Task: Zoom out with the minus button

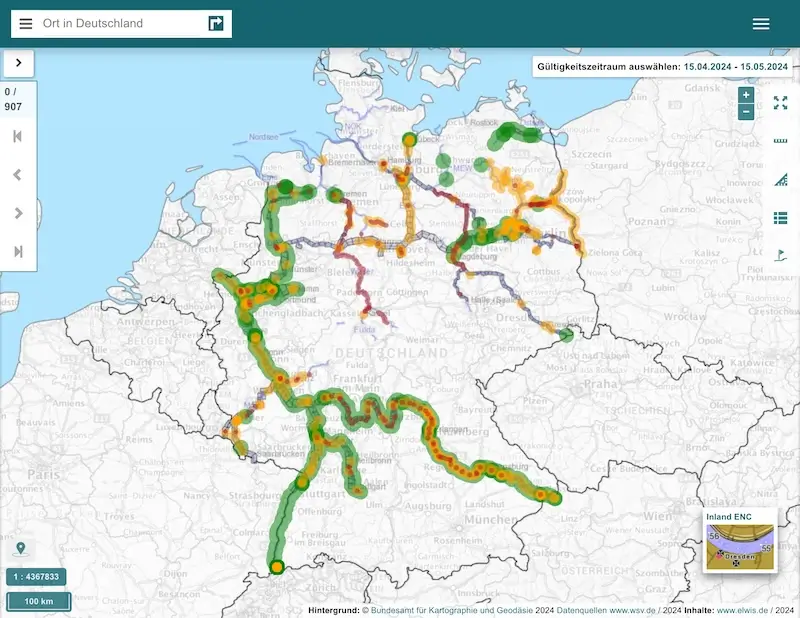Action: coord(746,112)
